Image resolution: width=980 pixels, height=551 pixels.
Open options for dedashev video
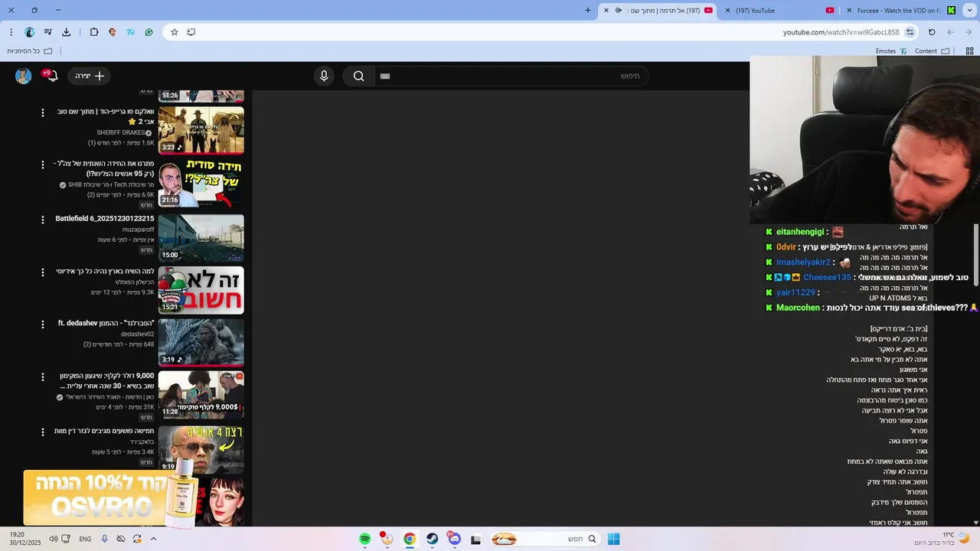(x=43, y=324)
